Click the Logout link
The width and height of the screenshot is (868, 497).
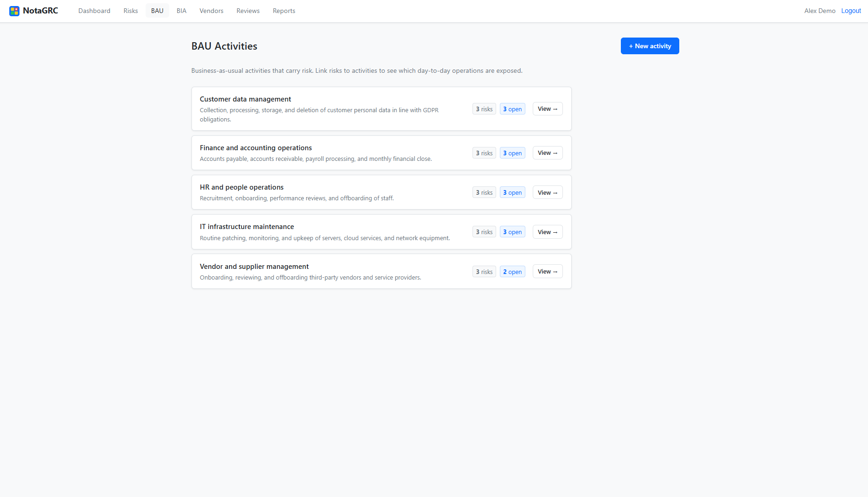pos(851,11)
